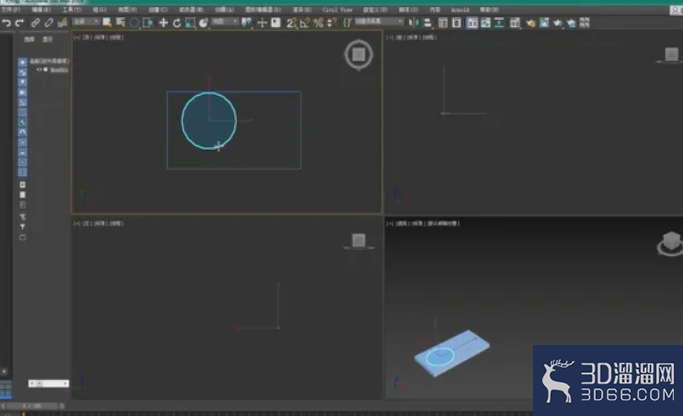
Task: Click the Render Production teapot icon
Action: [x=558, y=23]
